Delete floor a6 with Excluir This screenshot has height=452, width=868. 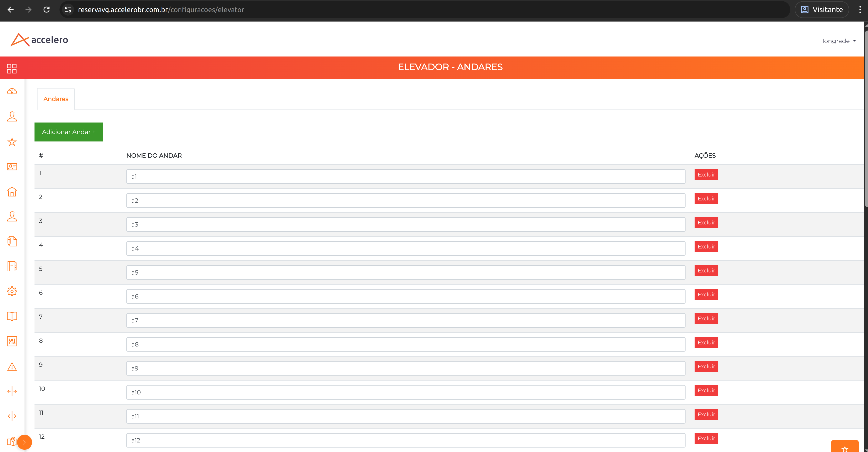click(x=706, y=295)
